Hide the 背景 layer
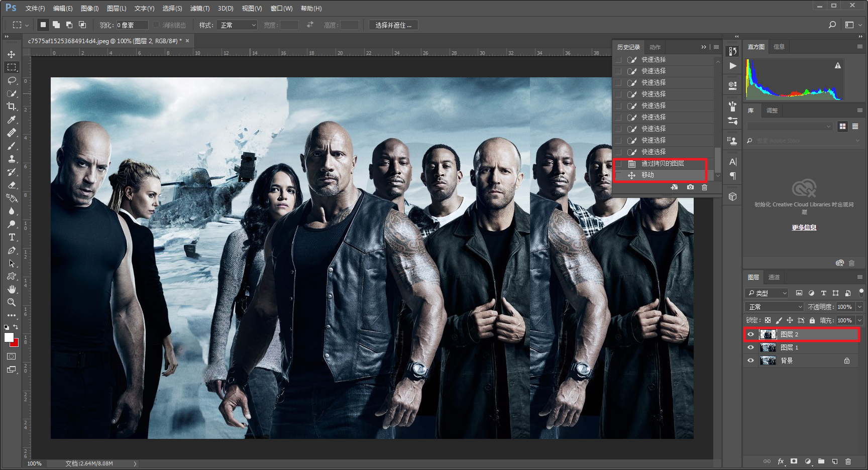This screenshot has height=470, width=868. (750, 361)
